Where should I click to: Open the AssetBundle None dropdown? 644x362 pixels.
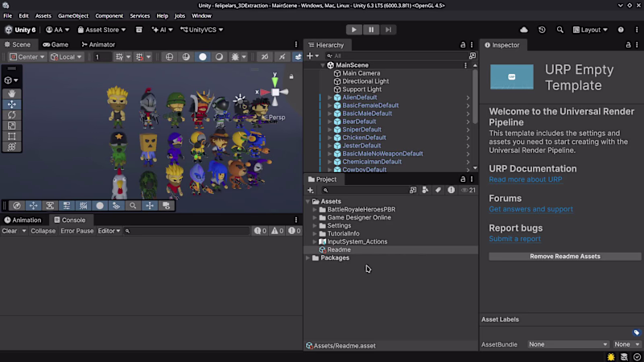568,344
